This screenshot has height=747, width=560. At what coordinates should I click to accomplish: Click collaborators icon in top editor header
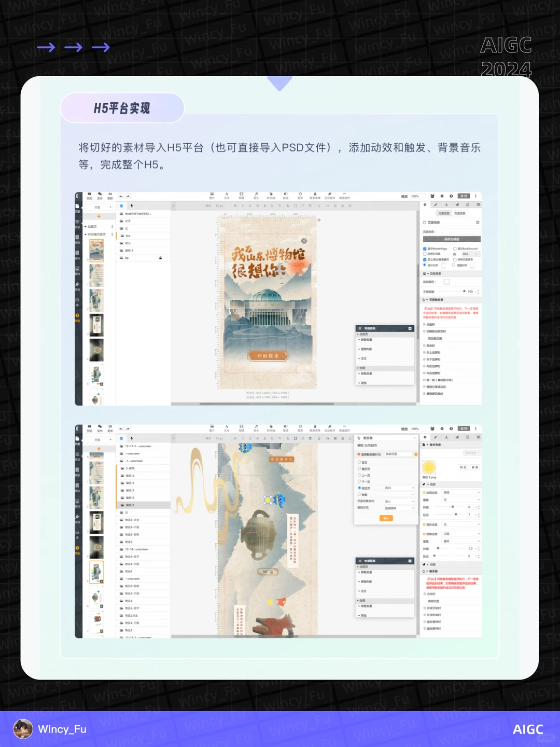click(432, 196)
